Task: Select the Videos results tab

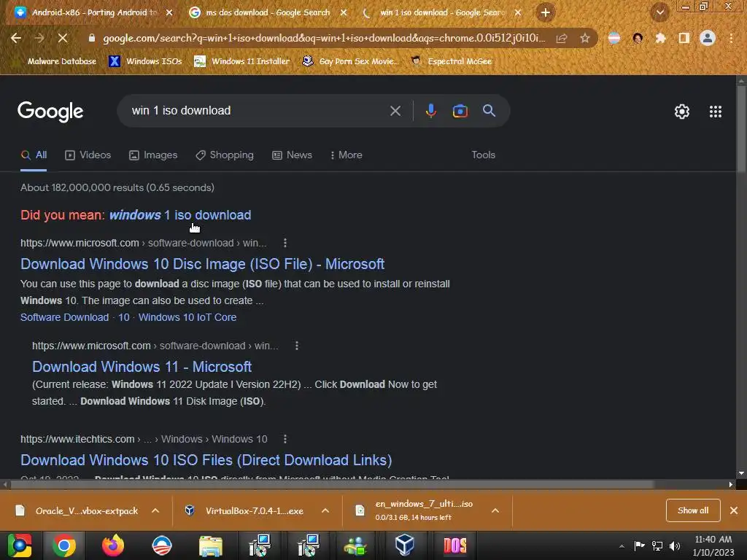Action: [x=88, y=155]
